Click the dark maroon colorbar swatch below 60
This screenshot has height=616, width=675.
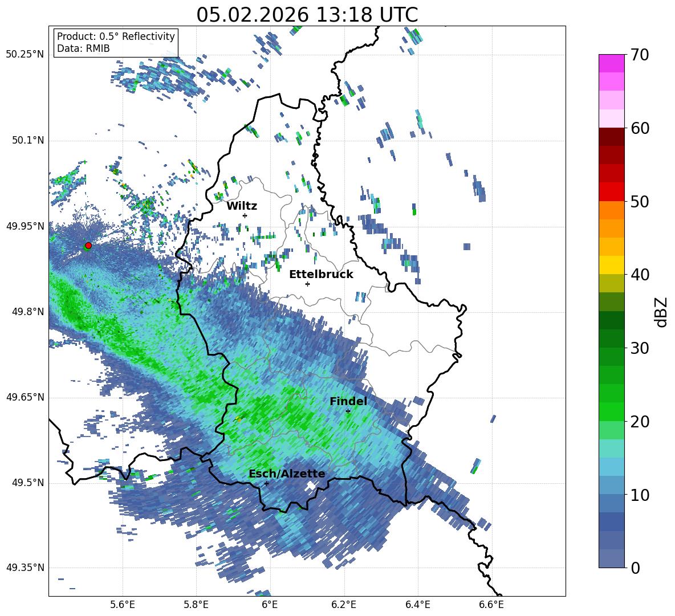(x=611, y=136)
